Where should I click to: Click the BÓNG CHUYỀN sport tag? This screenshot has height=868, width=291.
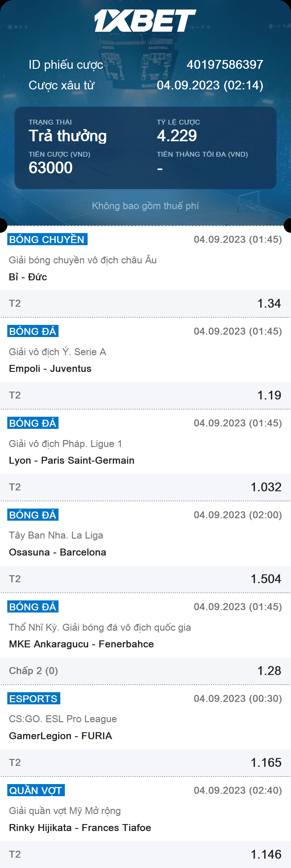click(47, 239)
